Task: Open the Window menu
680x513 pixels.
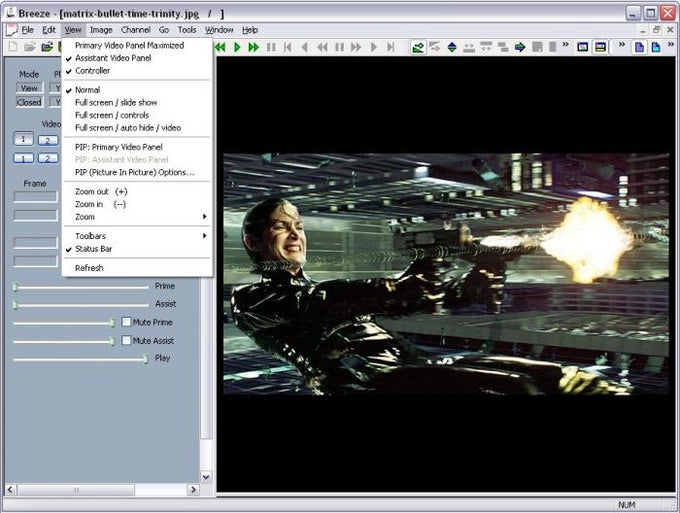Action: (219, 30)
